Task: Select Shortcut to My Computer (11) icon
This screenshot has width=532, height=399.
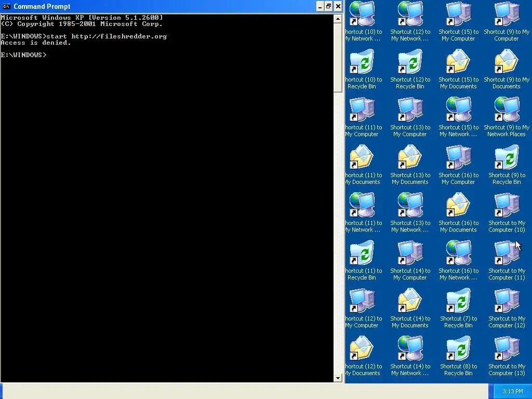Action: pyautogui.click(x=507, y=253)
